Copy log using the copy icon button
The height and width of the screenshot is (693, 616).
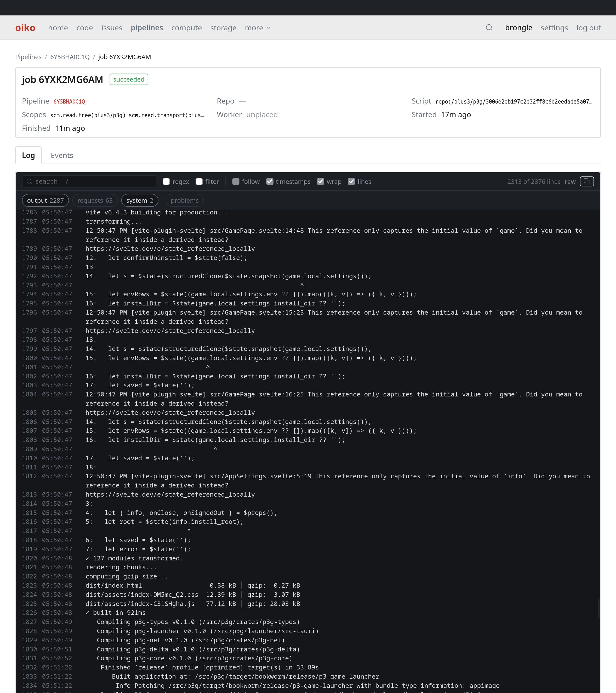[x=587, y=181]
